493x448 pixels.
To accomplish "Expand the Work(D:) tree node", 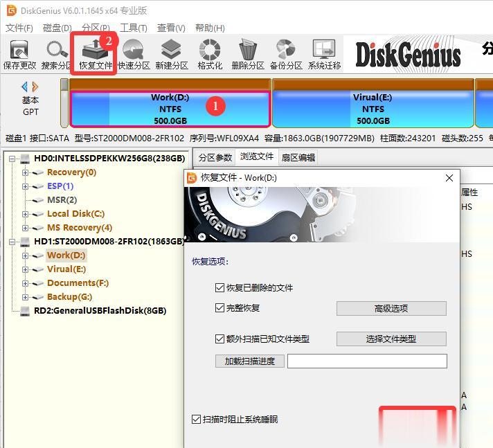I will 25,256.
